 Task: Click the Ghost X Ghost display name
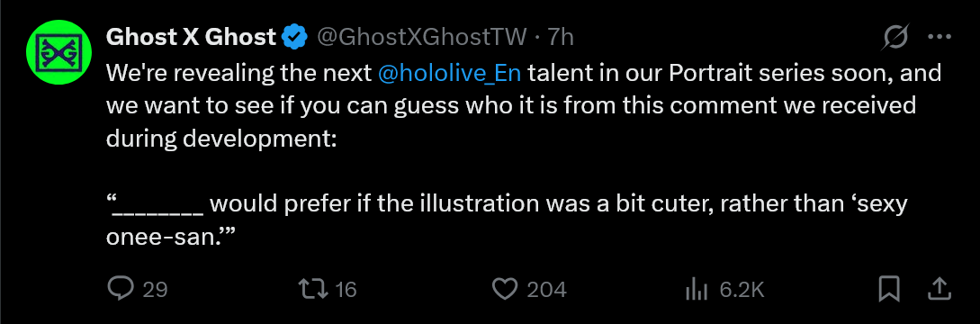coord(192,38)
